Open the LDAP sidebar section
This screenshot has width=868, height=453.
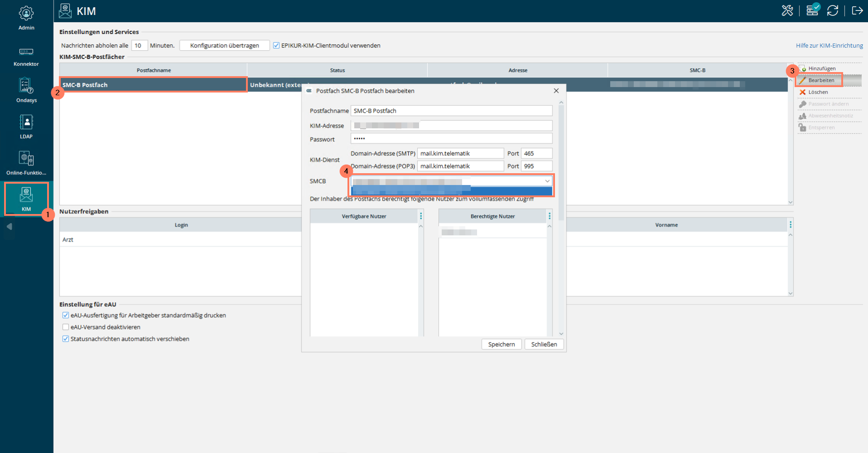click(26, 127)
